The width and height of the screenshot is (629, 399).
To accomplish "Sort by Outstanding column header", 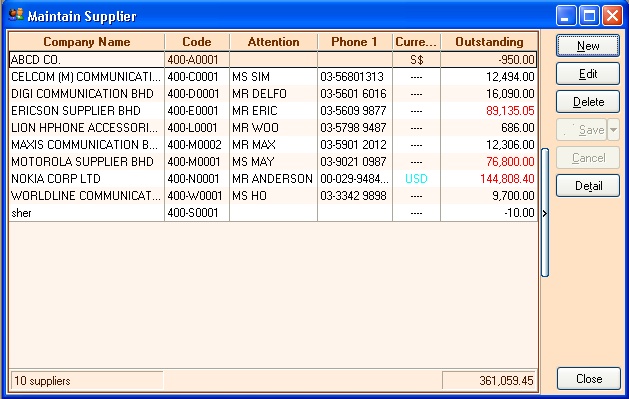I will [x=489, y=42].
